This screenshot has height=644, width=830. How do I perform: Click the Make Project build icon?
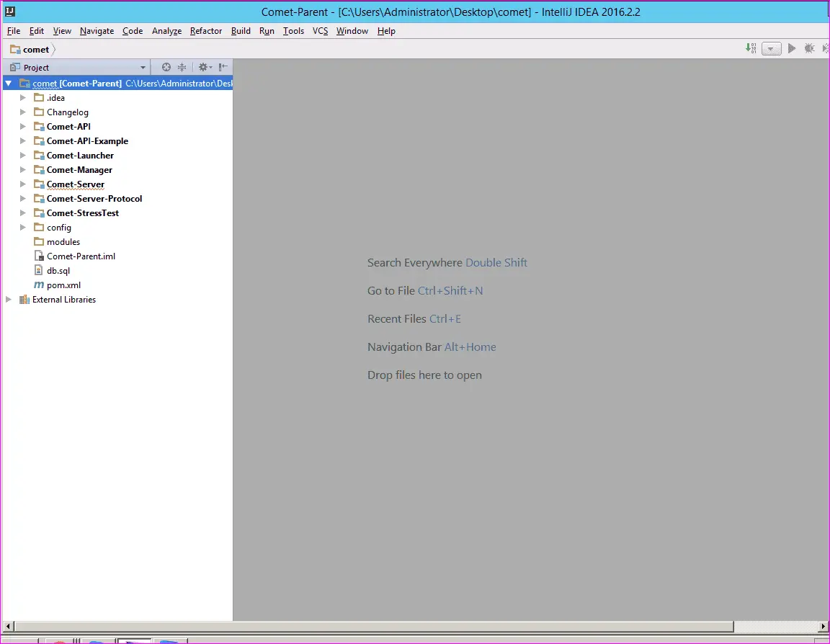point(751,49)
